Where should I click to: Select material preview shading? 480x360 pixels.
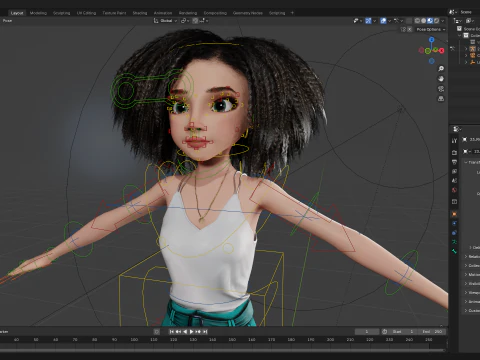[x=430, y=21]
